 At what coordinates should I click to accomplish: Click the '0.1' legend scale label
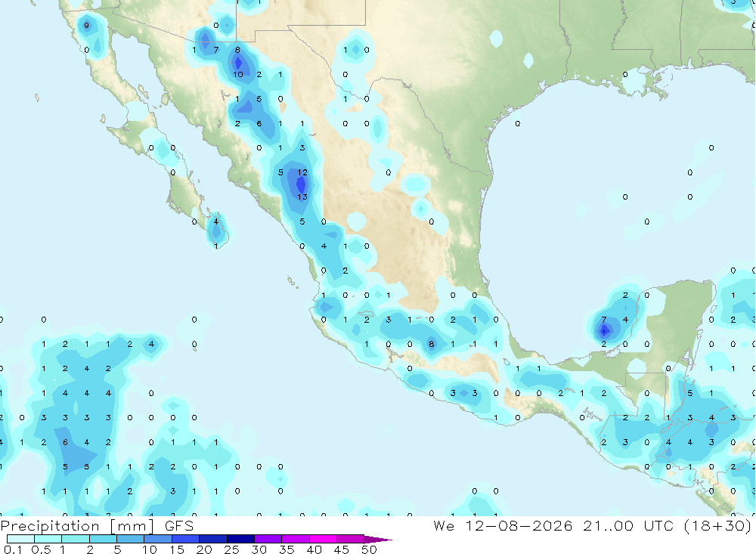click(13, 549)
